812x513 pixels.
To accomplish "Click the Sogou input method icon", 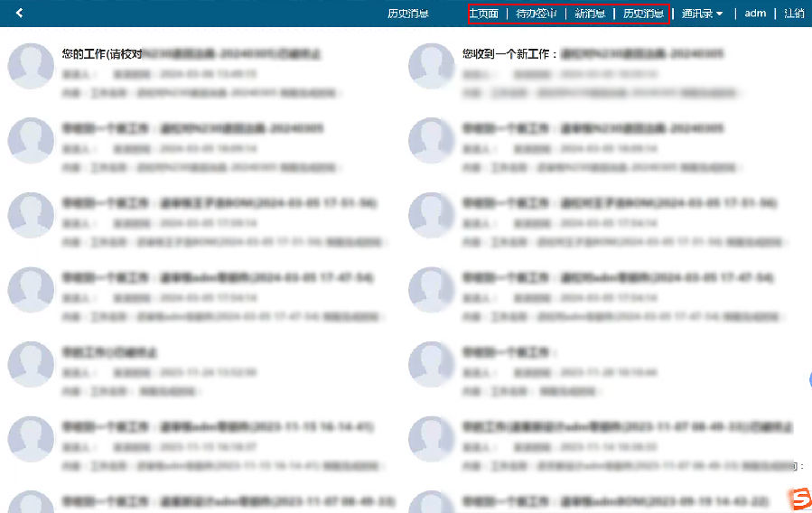I will point(800,499).
